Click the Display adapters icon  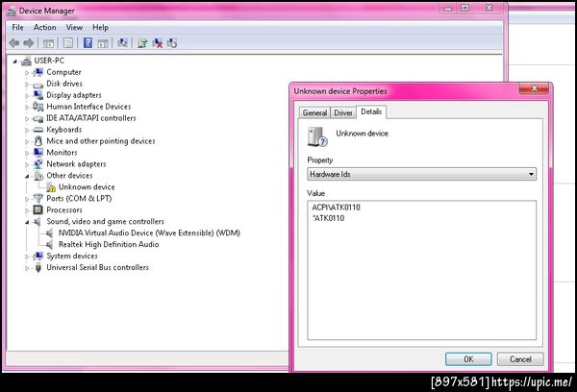[38, 95]
